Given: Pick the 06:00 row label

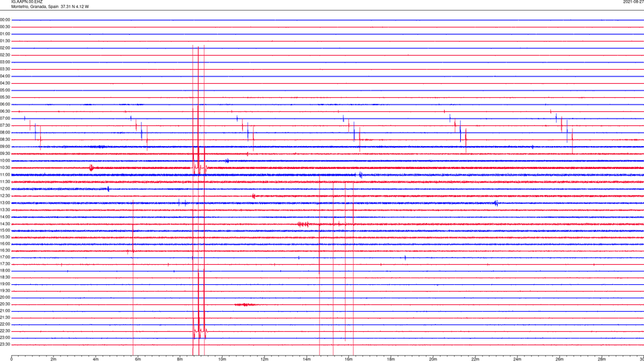Looking at the screenshot, I should coord(5,105).
